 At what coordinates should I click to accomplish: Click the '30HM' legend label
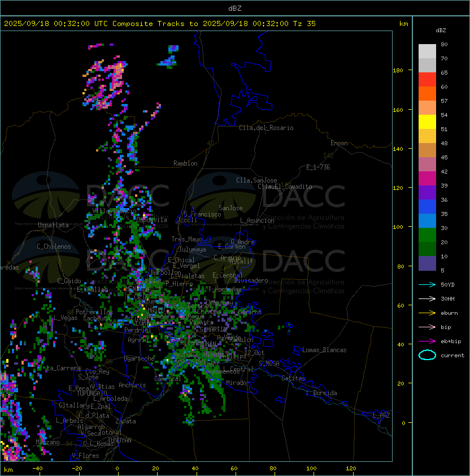[x=447, y=298]
